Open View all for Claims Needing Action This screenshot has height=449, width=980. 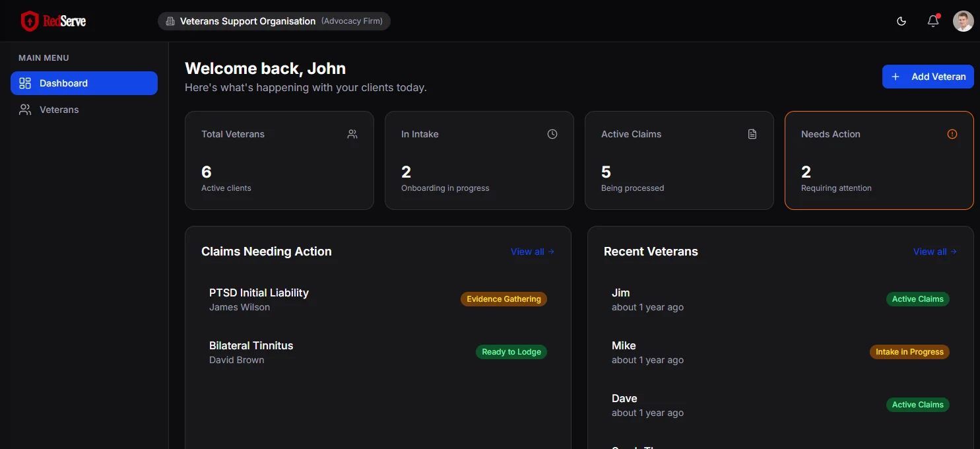click(532, 252)
